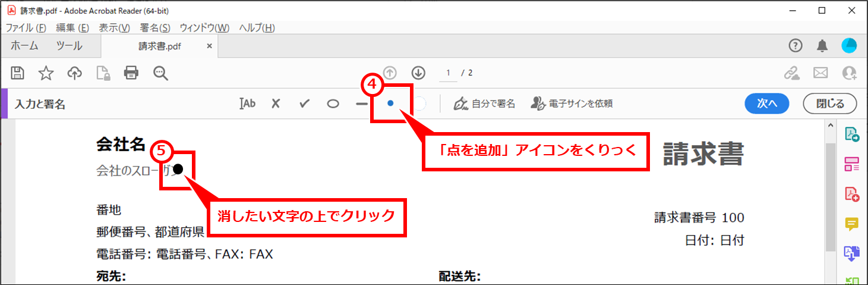Switch to the ツール tab
The width and height of the screenshot is (868, 285).
tap(70, 46)
